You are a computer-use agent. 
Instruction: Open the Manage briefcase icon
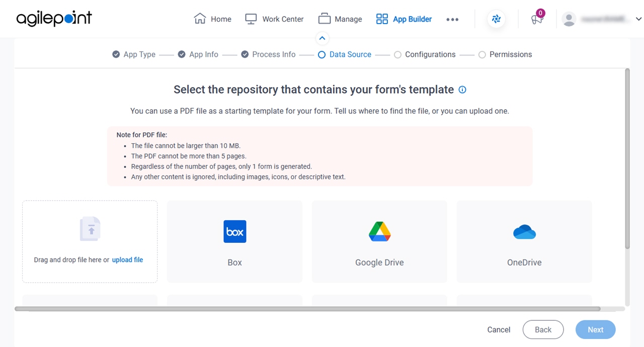(x=325, y=19)
